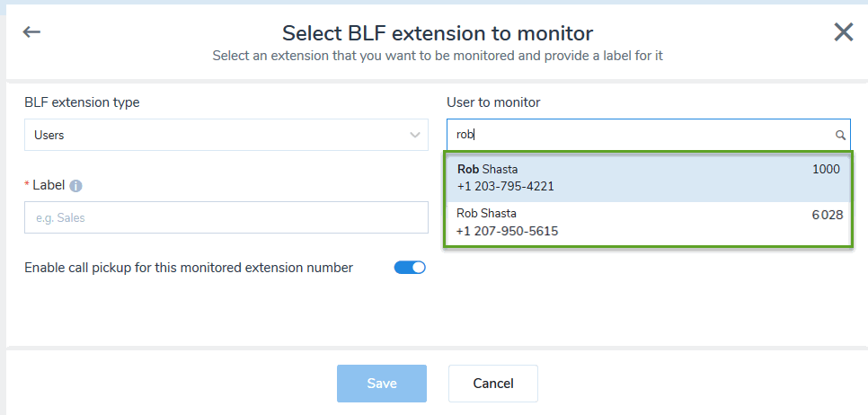
Task: Click the extension number 1000
Action: point(826,169)
